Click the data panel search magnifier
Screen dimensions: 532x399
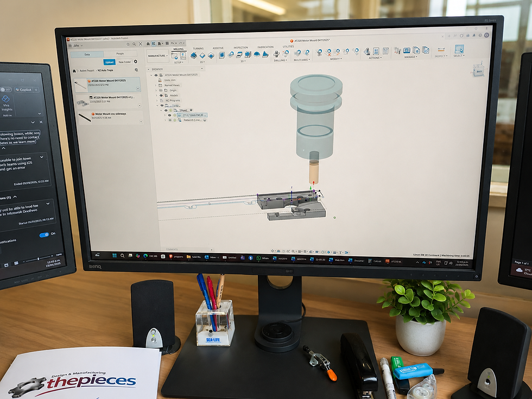coord(135,44)
